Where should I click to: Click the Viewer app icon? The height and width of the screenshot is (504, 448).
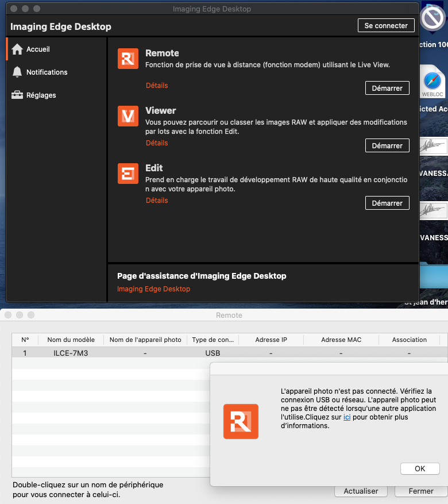pyautogui.click(x=128, y=116)
